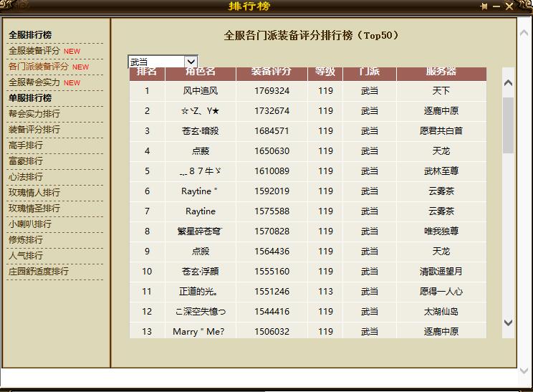
Task: Open 人气排行 in sidebar
Action: (x=26, y=255)
